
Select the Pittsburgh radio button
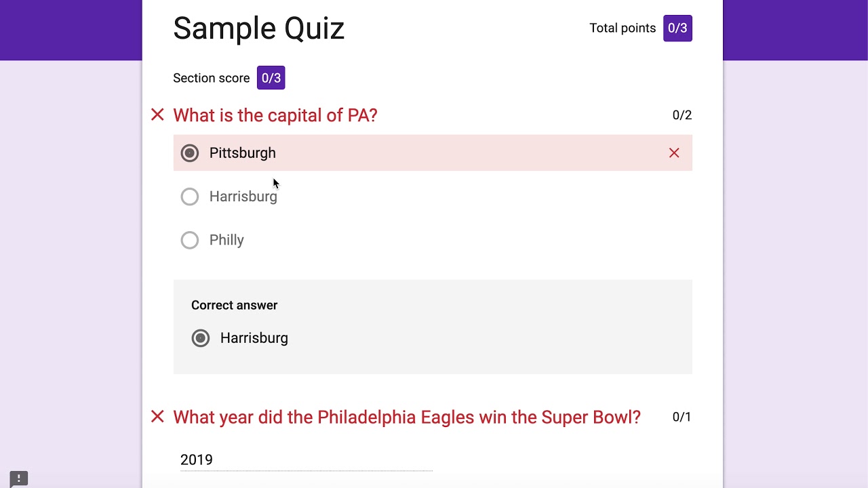(190, 153)
